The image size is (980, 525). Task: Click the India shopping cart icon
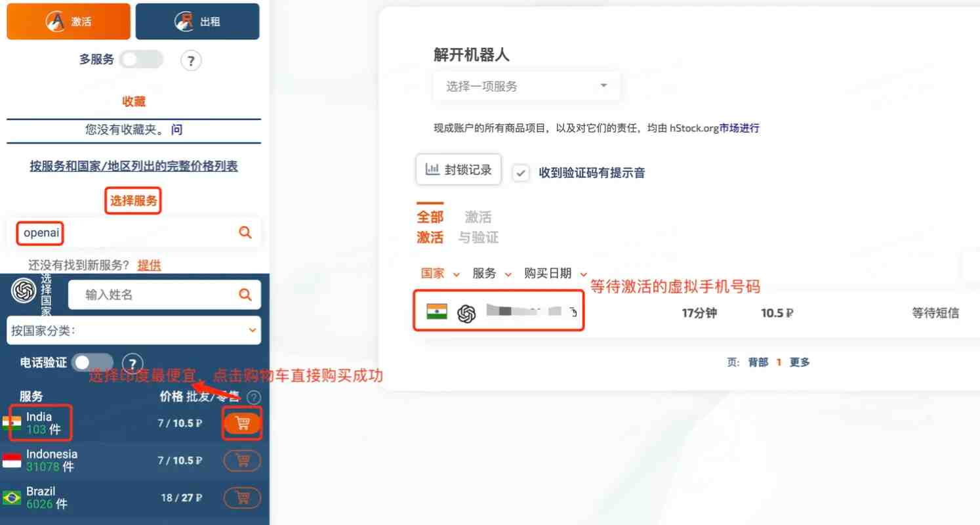(242, 423)
